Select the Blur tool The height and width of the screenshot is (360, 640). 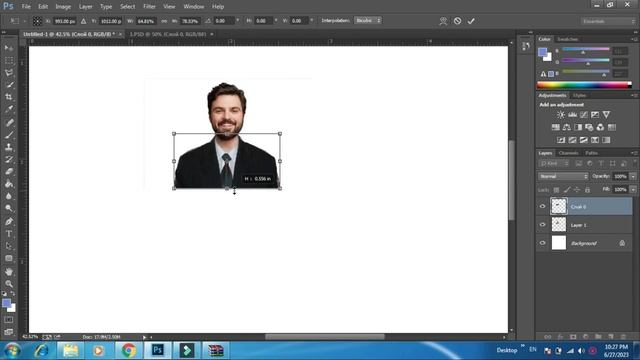[x=9, y=196]
